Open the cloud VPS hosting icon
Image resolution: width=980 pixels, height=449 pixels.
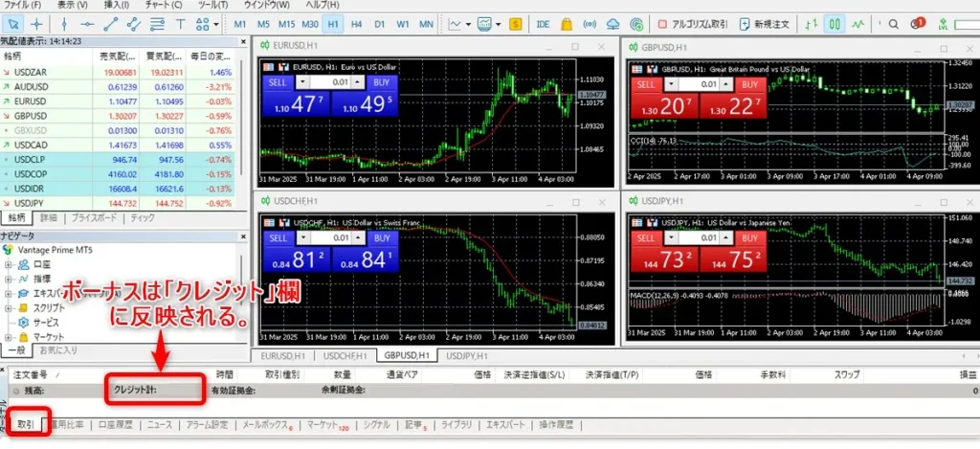[x=613, y=24]
